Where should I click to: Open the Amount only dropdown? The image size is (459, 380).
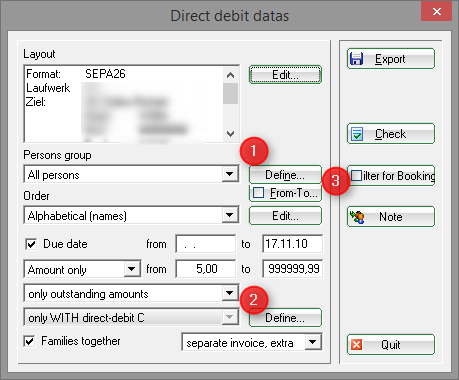(132, 269)
